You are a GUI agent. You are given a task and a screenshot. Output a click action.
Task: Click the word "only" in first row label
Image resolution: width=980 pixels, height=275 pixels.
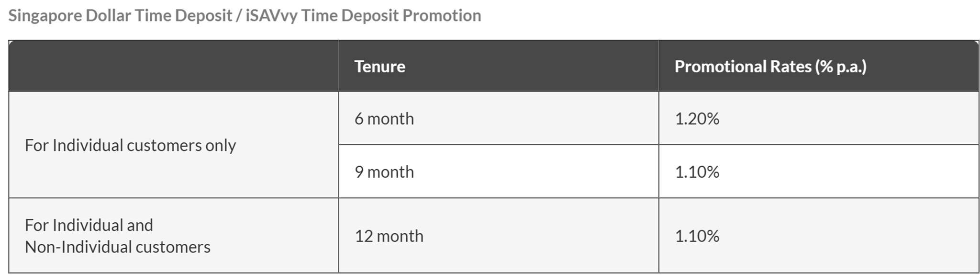pos(221,146)
